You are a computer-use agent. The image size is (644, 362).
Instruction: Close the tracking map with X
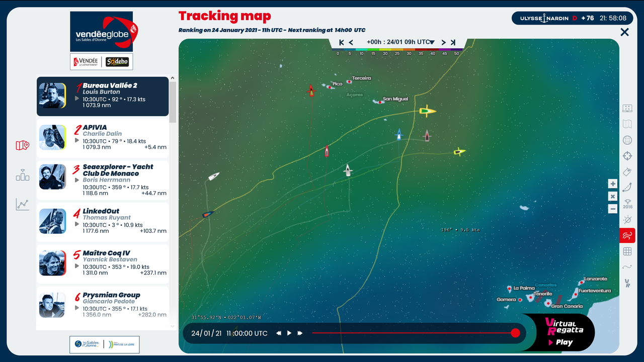(624, 33)
